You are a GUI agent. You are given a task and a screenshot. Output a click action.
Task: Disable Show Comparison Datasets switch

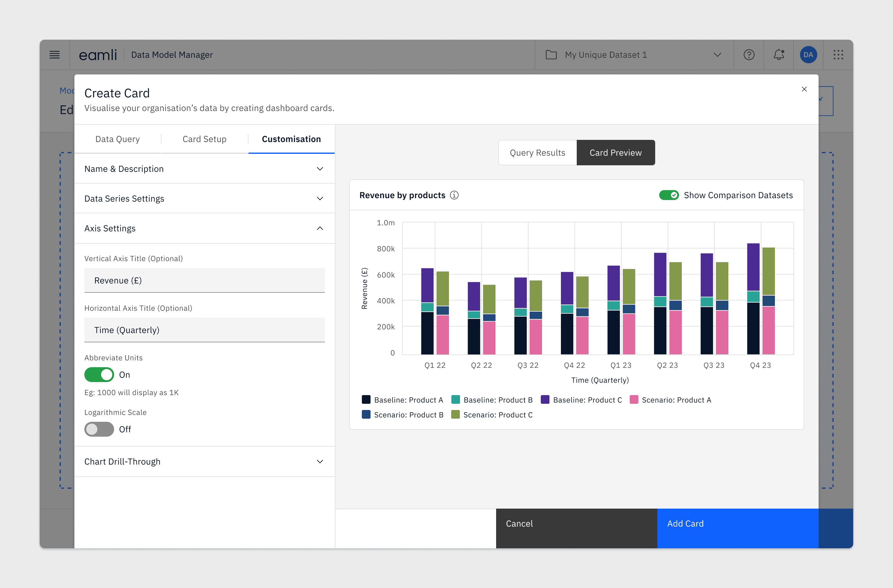pyautogui.click(x=669, y=195)
